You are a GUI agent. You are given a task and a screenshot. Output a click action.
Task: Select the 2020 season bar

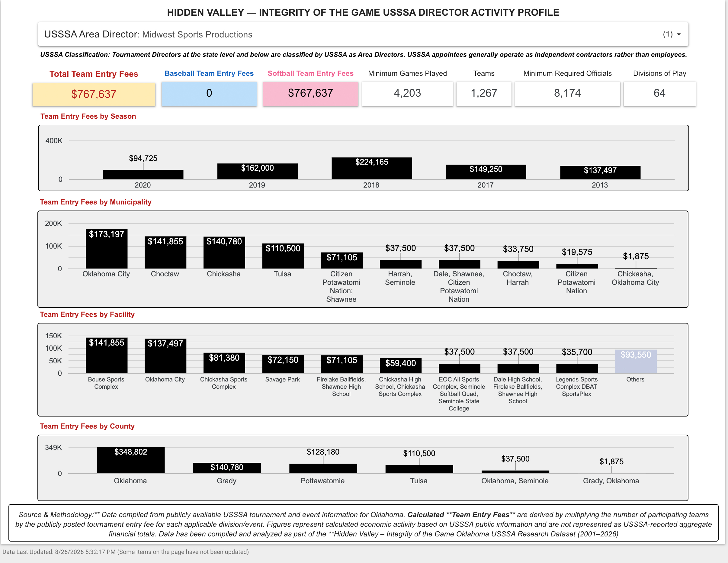coord(143,175)
